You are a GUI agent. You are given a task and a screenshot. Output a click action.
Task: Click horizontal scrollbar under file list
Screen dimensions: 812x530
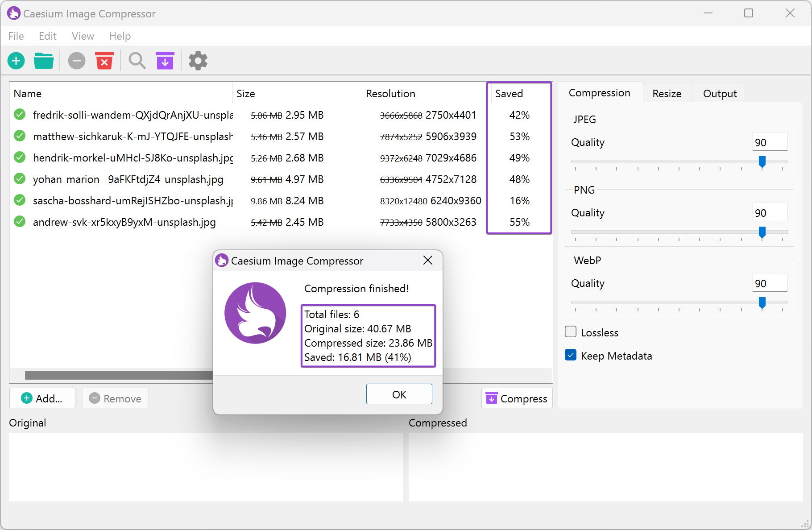click(119, 375)
